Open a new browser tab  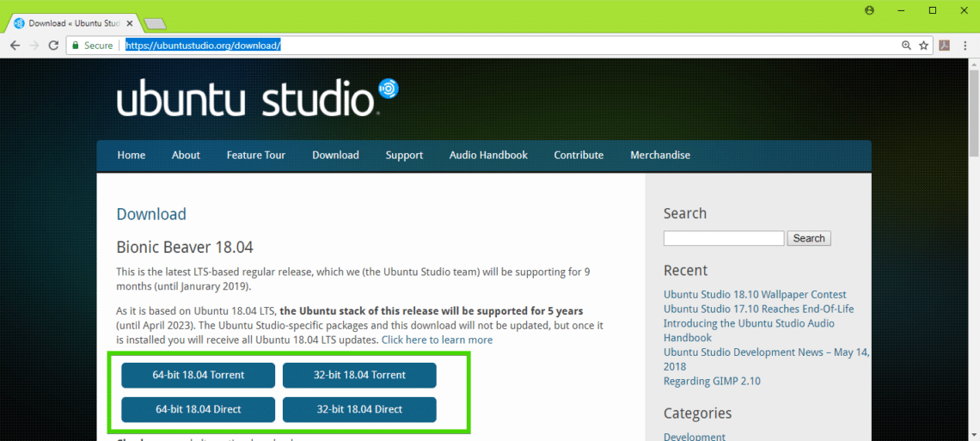tap(155, 24)
